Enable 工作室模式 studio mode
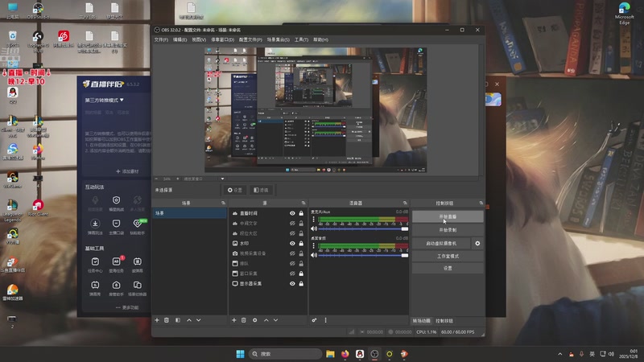644x362 pixels. tap(448, 256)
